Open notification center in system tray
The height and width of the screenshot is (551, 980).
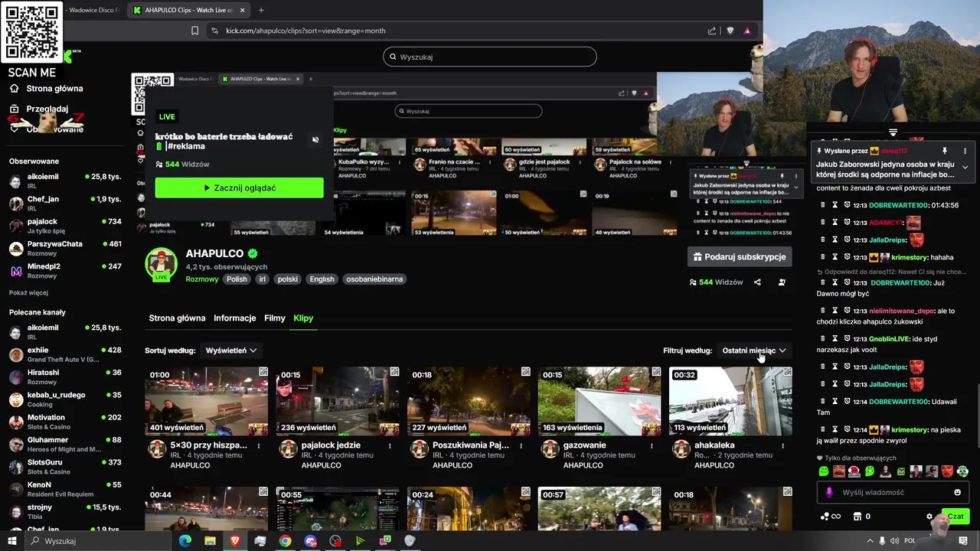(963, 541)
